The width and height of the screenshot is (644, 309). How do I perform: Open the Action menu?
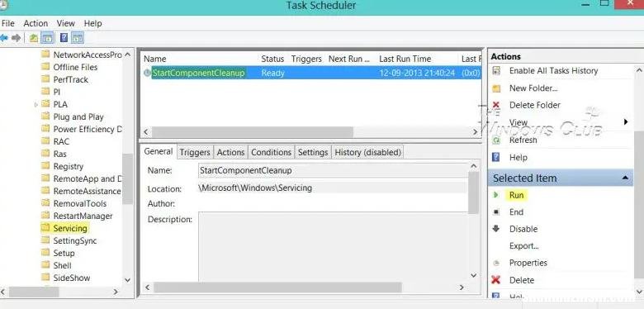tap(36, 23)
